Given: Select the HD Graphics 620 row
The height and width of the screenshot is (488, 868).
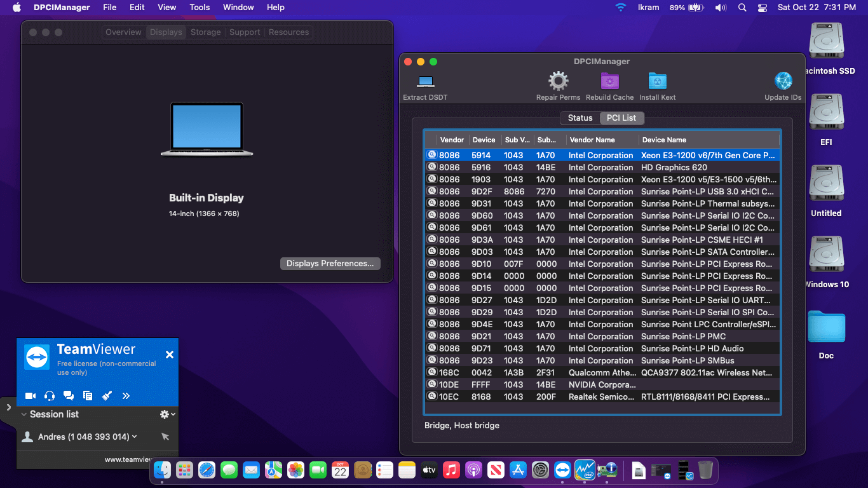Looking at the screenshot, I should [x=601, y=168].
